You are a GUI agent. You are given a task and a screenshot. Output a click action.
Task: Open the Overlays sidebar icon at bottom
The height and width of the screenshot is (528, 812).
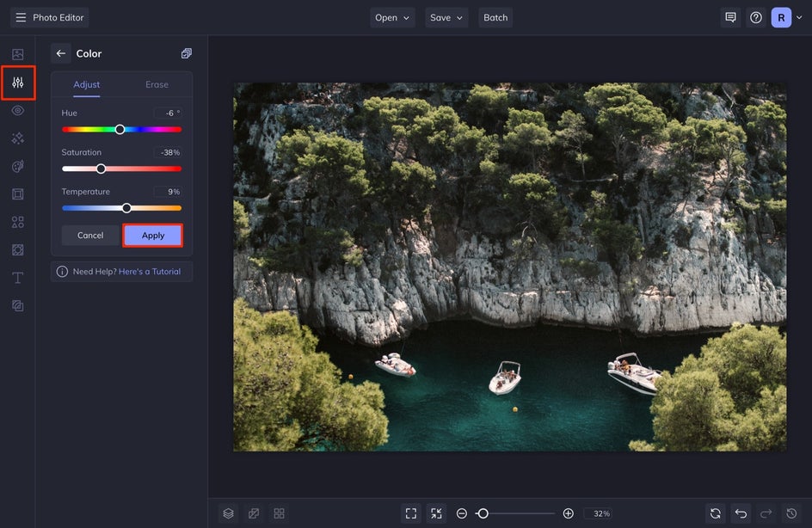point(17,306)
